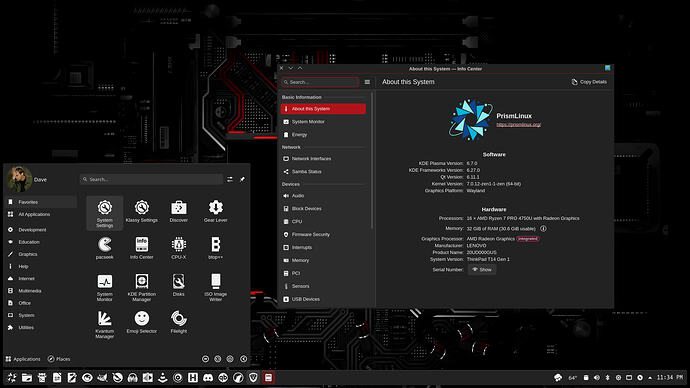Open pacseek package browser
690x388 pixels.
(105, 248)
